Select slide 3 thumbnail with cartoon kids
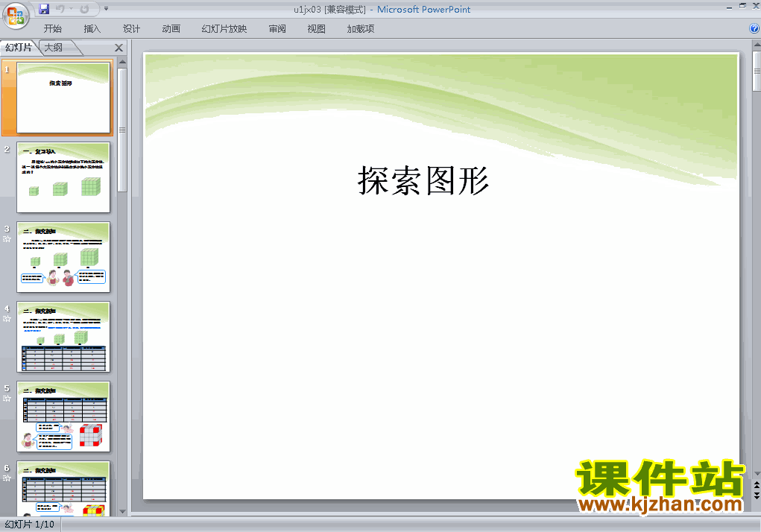761x532 pixels. 63,257
